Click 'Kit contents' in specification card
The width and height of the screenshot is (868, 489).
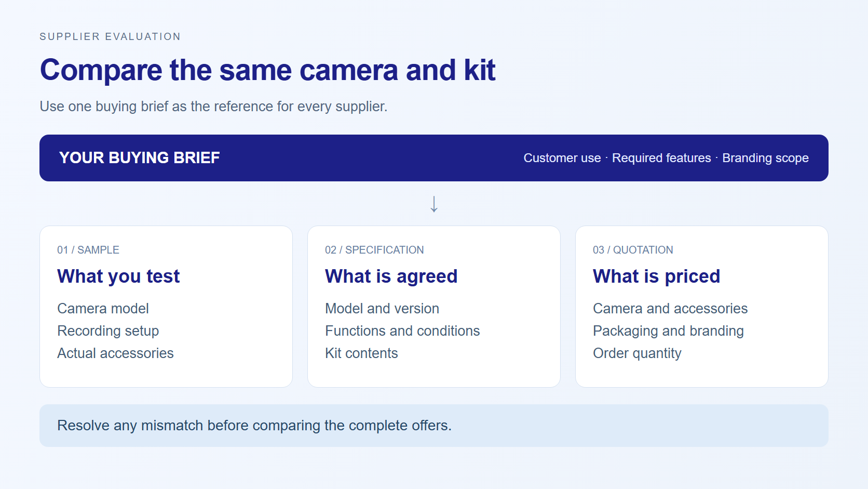[x=361, y=353]
